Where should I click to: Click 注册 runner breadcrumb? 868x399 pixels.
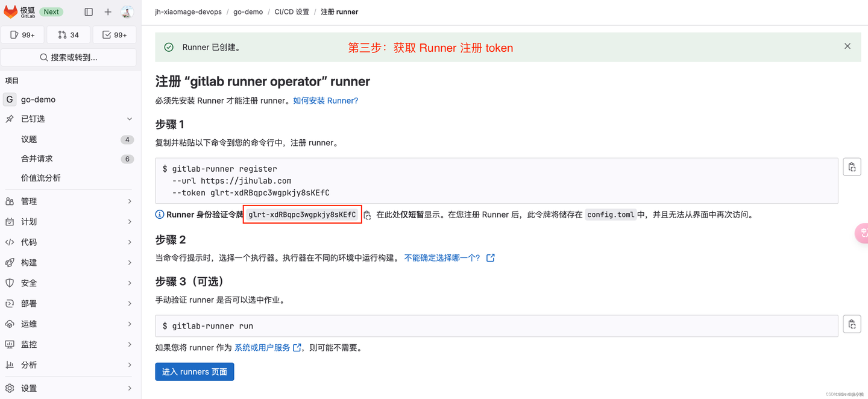click(x=339, y=12)
